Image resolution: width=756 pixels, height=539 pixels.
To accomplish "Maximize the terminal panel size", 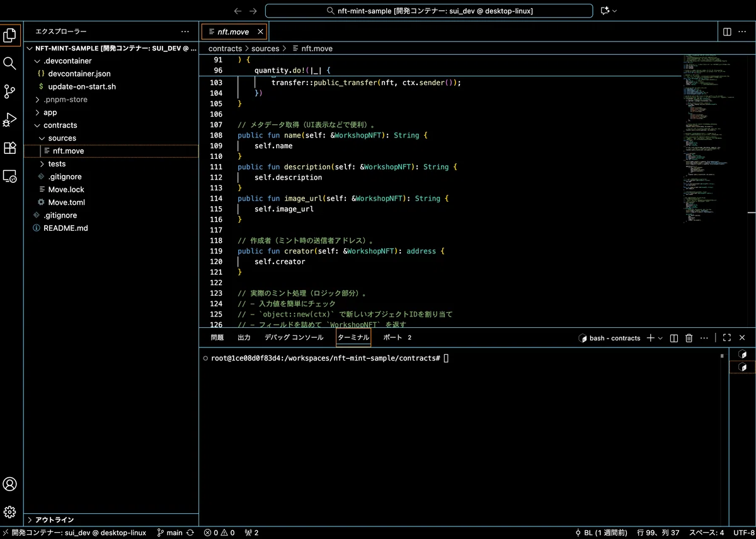I will click(x=727, y=338).
